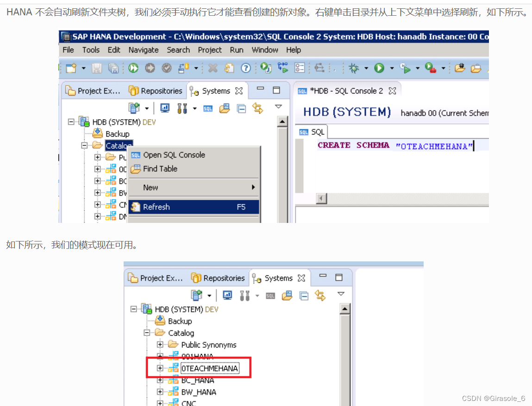Click the checklist icon in main toolbar
Viewport: 532px width, 406px height.
tap(300, 68)
